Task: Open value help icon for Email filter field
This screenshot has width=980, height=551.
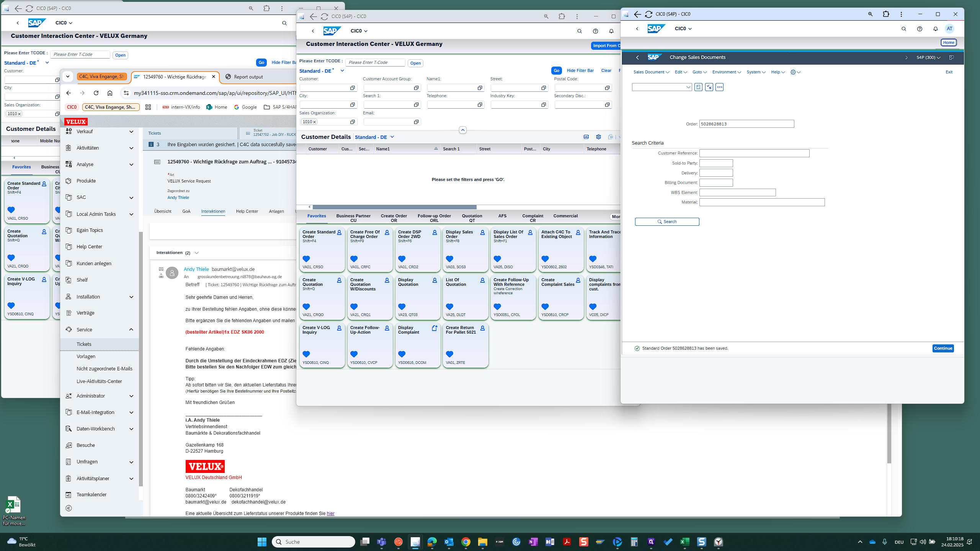Action: click(416, 122)
